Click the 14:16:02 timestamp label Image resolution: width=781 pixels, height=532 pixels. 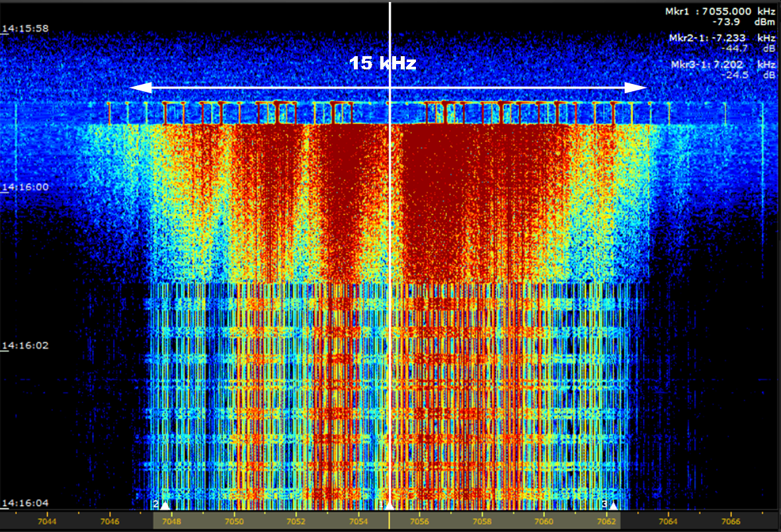click(x=26, y=345)
